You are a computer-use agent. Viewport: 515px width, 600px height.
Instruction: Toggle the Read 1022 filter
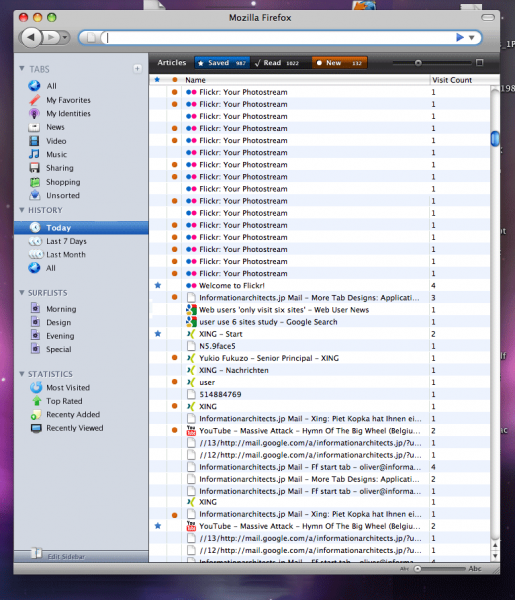pyautogui.click(x=281, y=63)
